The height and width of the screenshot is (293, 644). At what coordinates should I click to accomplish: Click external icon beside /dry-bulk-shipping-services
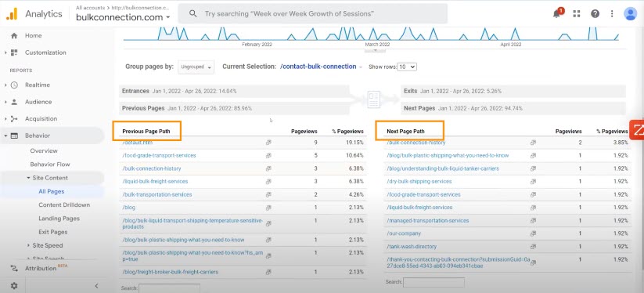(x=533, y=181)
